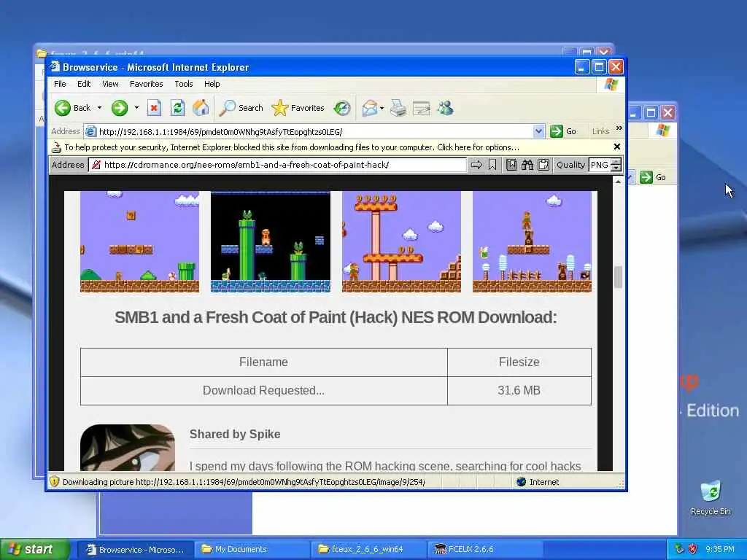Open the Tools menu

[x=183, y=84]
